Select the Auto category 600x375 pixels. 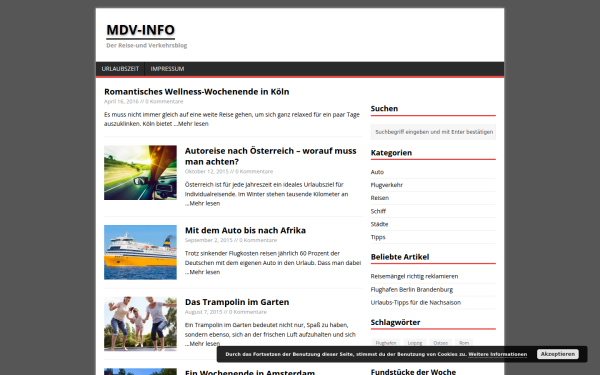click(377, 172)
